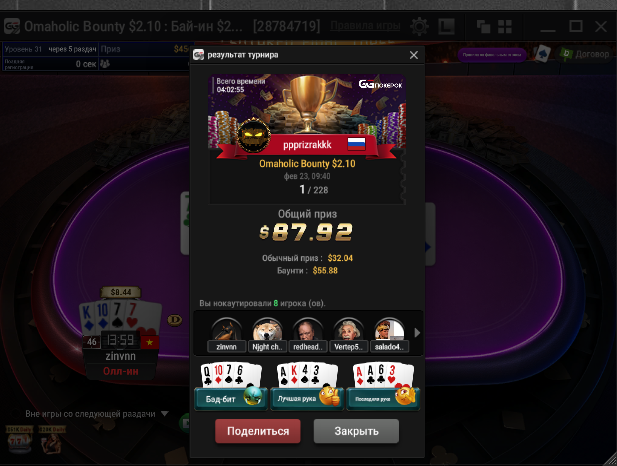
Task: Open the Договор deal option
Action: [584, 54]
